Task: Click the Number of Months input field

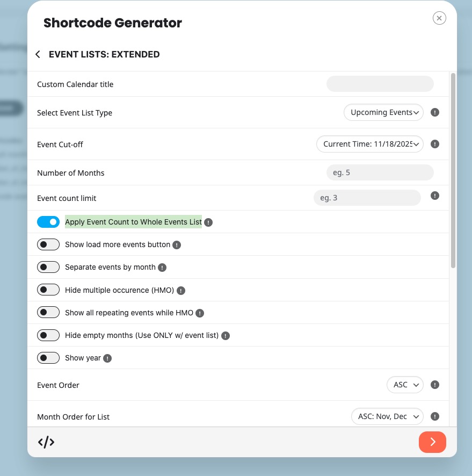Action: [380, 172]
